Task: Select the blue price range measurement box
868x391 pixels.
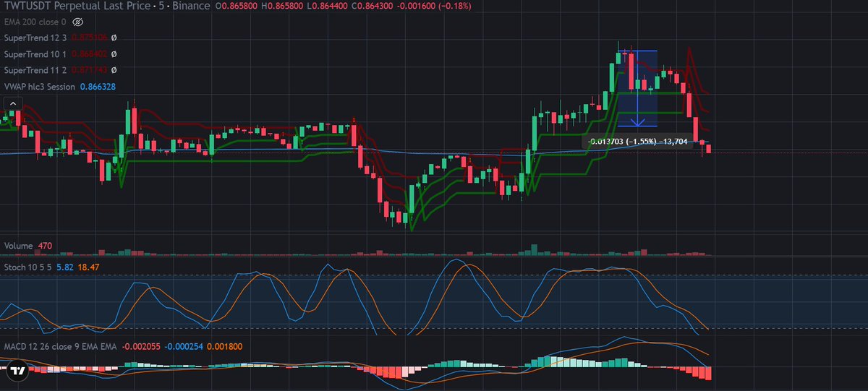Action: coord(637,88)
